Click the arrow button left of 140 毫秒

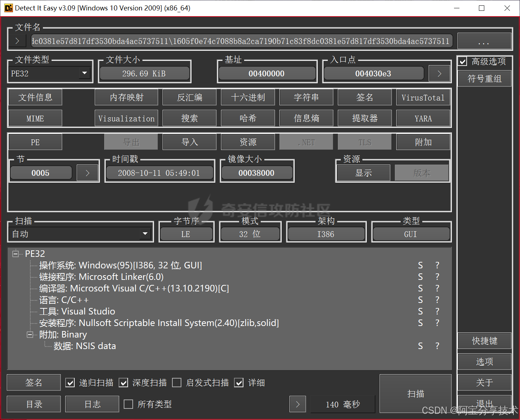[x=298, y=404]
